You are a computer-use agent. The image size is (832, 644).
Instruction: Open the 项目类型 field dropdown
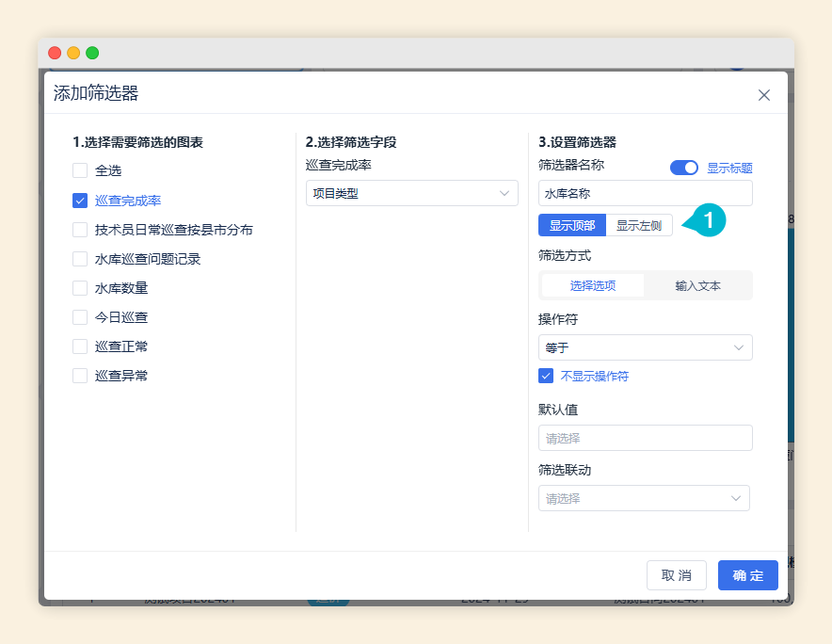click(411, 194)
